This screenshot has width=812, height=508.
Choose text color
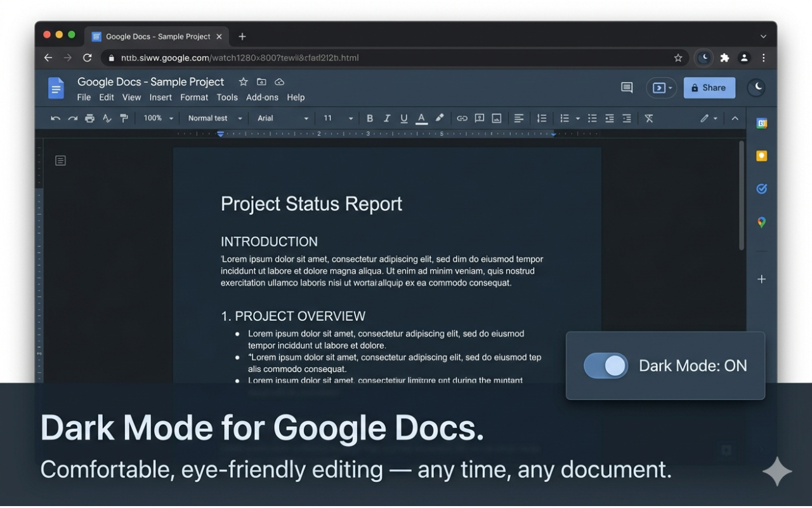click(x=421, y=118)
